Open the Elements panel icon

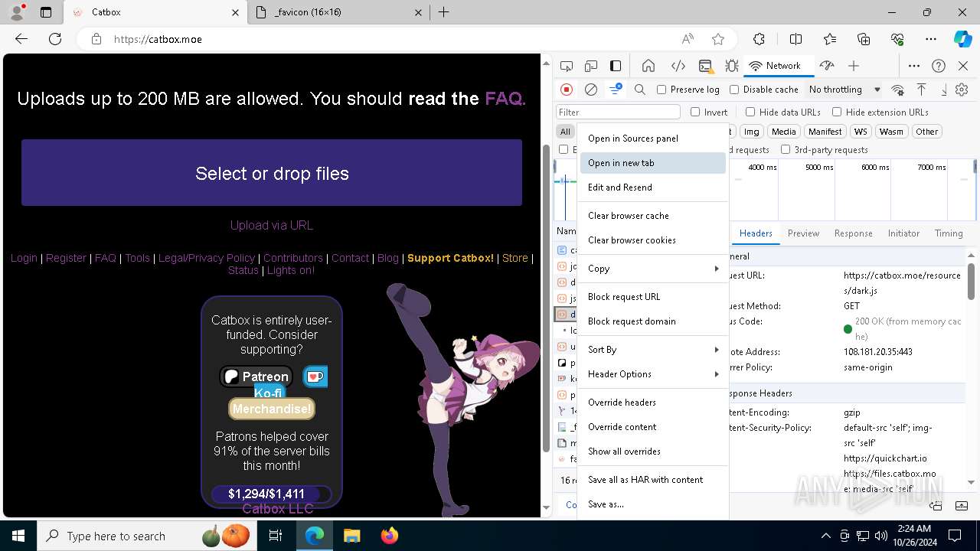point(678,66)
